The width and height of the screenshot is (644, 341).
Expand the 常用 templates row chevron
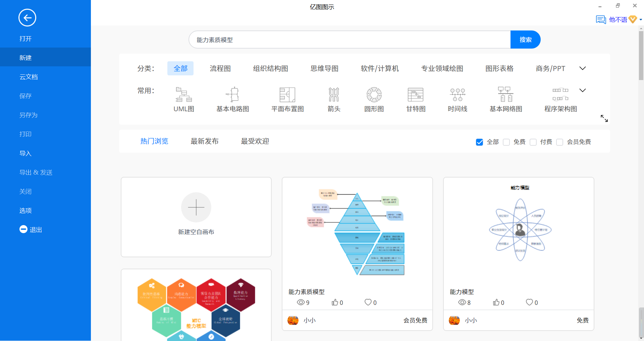tap(583, 90)
